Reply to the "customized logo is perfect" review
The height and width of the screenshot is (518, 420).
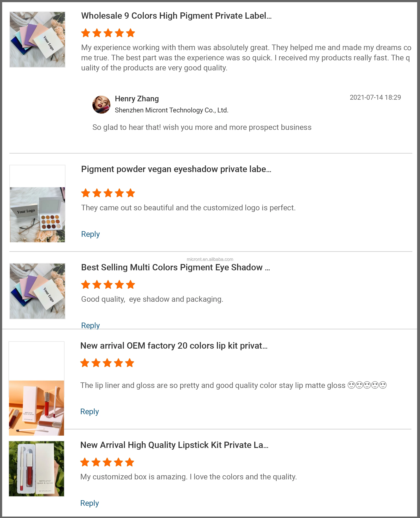point(90,234)
